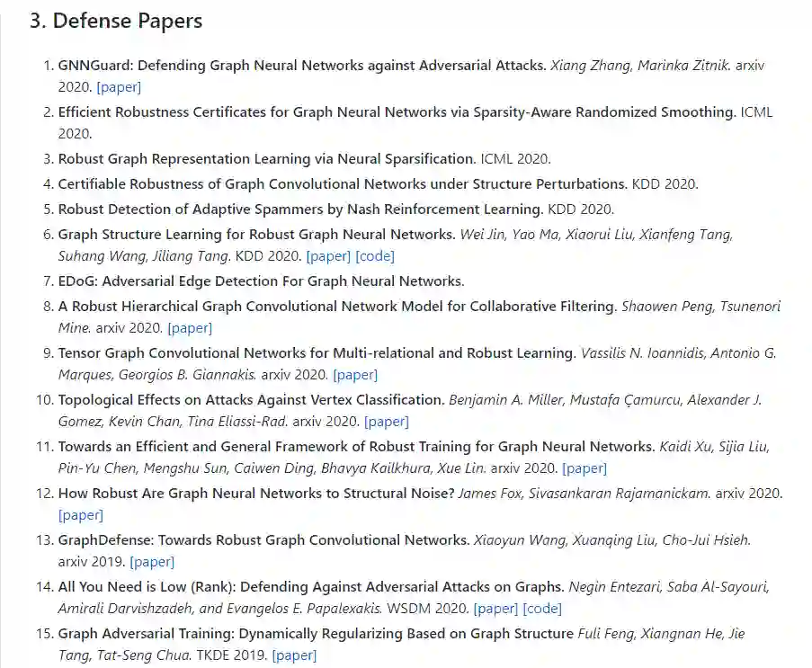Open Graph Adversarial Training paper link
812x668 pixels.
294,655
